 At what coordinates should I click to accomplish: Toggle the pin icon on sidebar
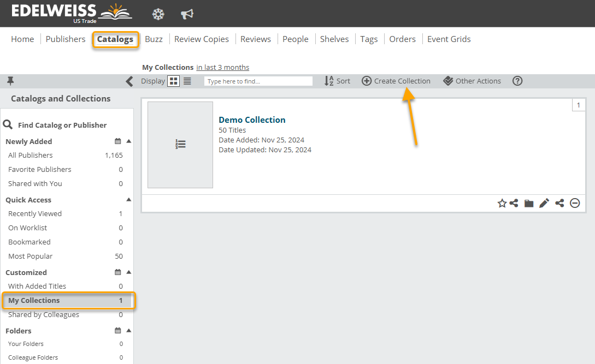(10, 81)
